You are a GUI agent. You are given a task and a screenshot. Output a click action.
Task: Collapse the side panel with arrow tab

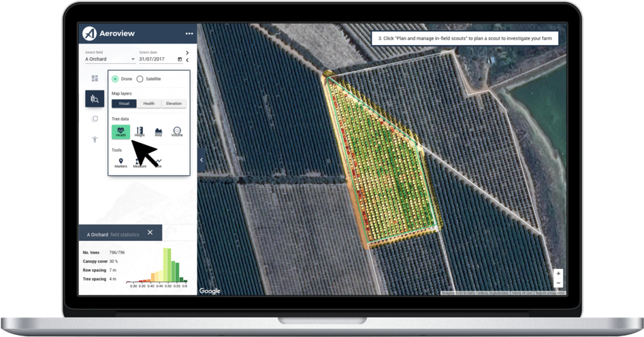pos(202,160)
